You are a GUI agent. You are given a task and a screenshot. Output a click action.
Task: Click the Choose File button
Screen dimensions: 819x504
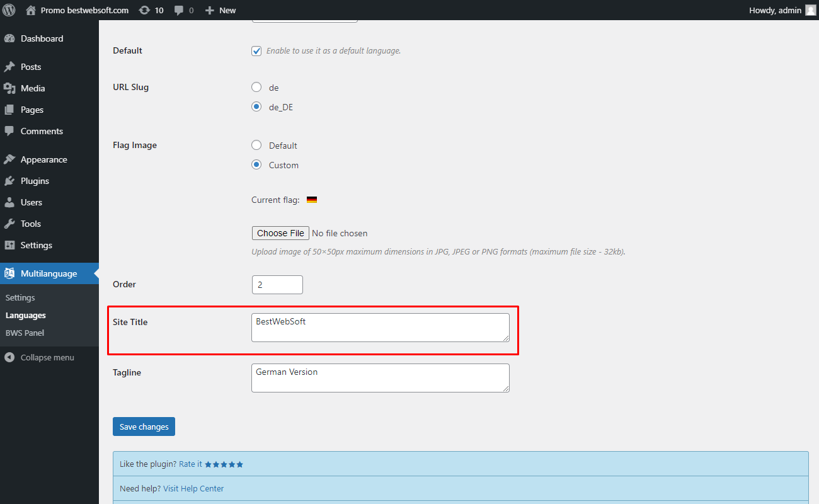pyautogui.click(x=280, y=233)
